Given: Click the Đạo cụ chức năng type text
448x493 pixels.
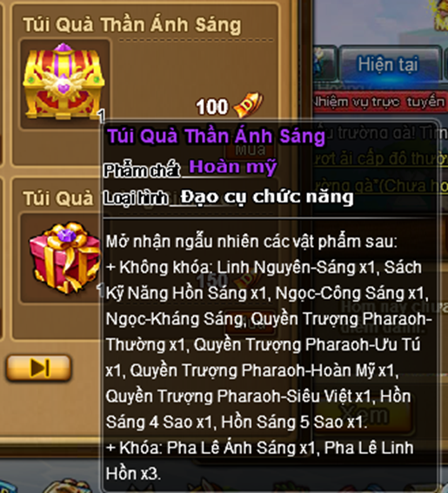Looking at the screenshot, I should pos(267,197).
